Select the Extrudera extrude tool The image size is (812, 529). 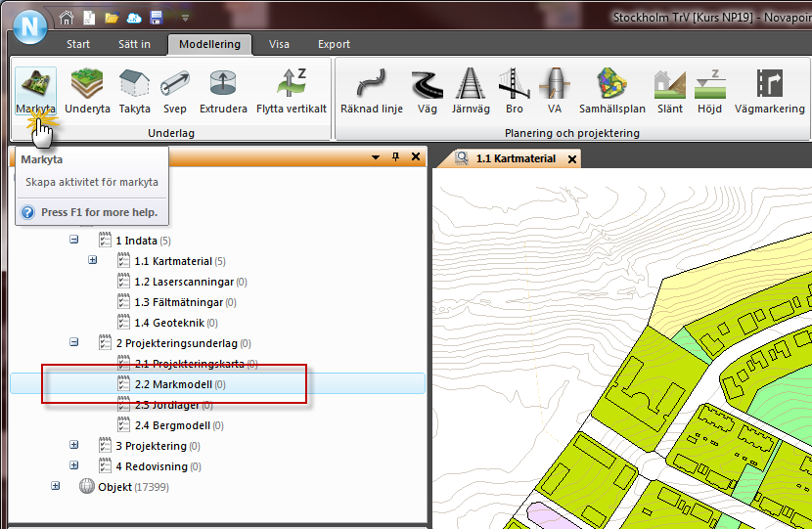point(223,90)
